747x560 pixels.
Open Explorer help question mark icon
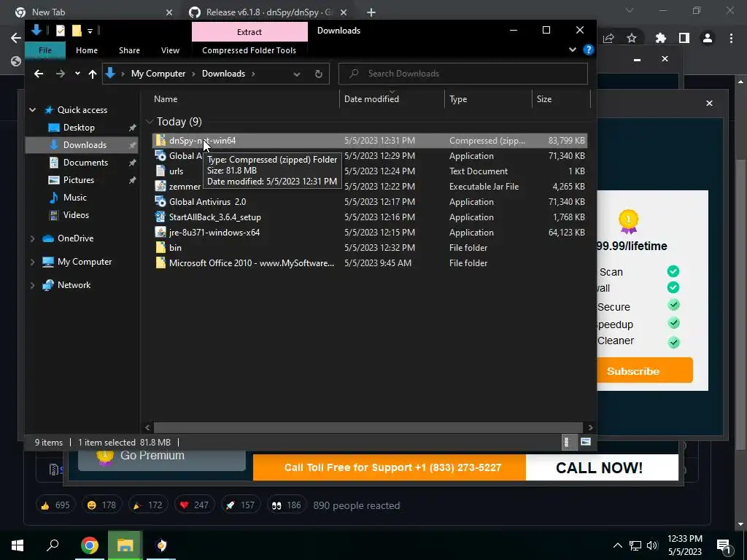pyautogui.click(x=589, y=50)
